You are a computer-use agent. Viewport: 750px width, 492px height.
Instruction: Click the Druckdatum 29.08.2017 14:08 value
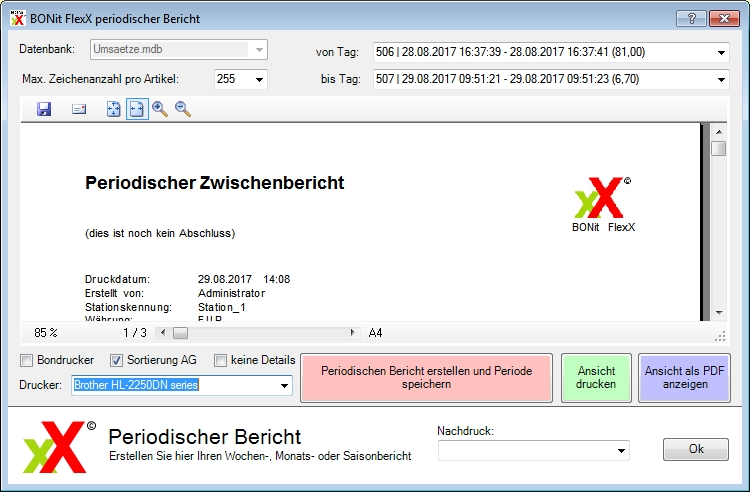[x=244, y=279]
